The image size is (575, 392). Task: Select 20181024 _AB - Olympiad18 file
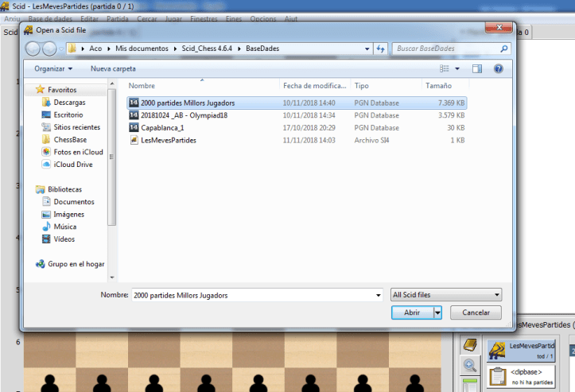(182, 115)
